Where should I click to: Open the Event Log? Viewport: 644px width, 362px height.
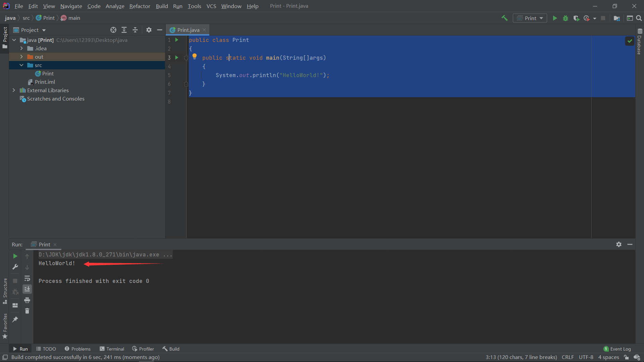coord(617,349)
